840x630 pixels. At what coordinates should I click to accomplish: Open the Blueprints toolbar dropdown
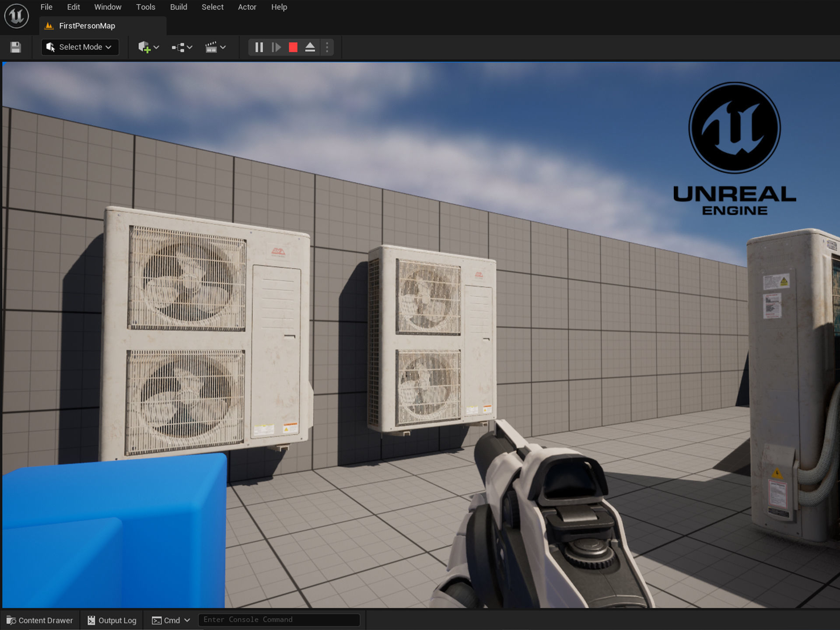pyautogui.click(x=182, y=47)
